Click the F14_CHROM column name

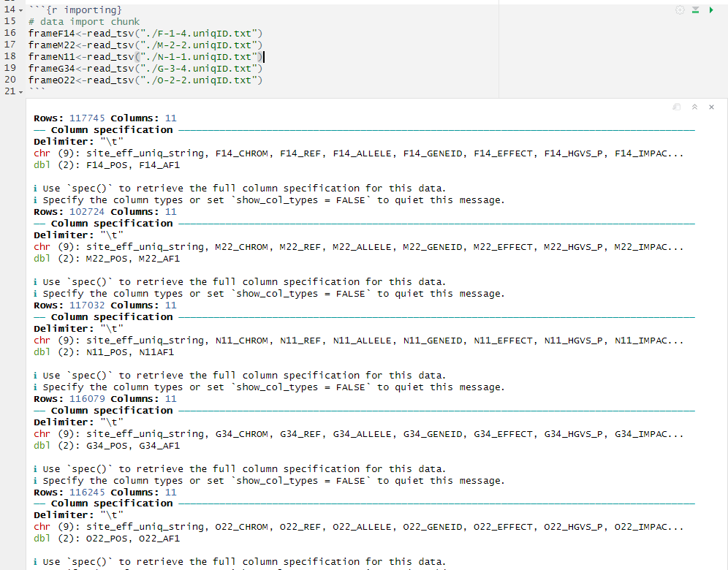[241, 153]
